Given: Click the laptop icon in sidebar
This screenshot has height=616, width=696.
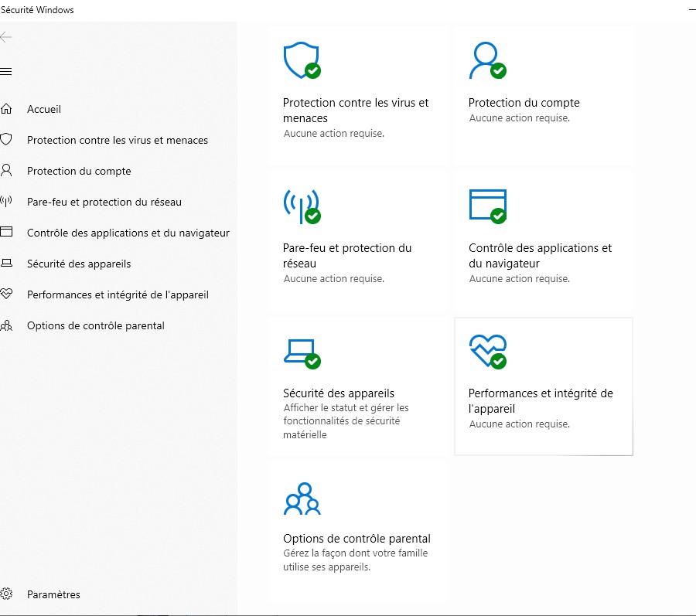Looking at the screenshot, I should tap(6, 263).
